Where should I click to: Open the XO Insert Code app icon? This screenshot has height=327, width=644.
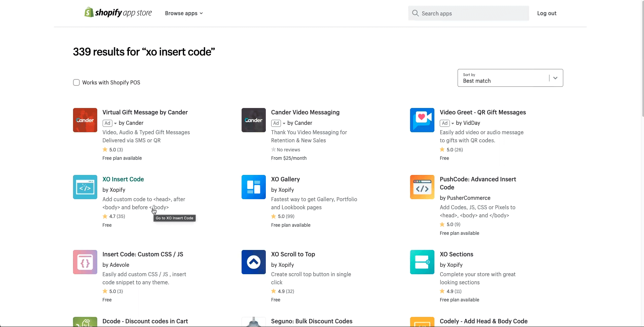85,187
